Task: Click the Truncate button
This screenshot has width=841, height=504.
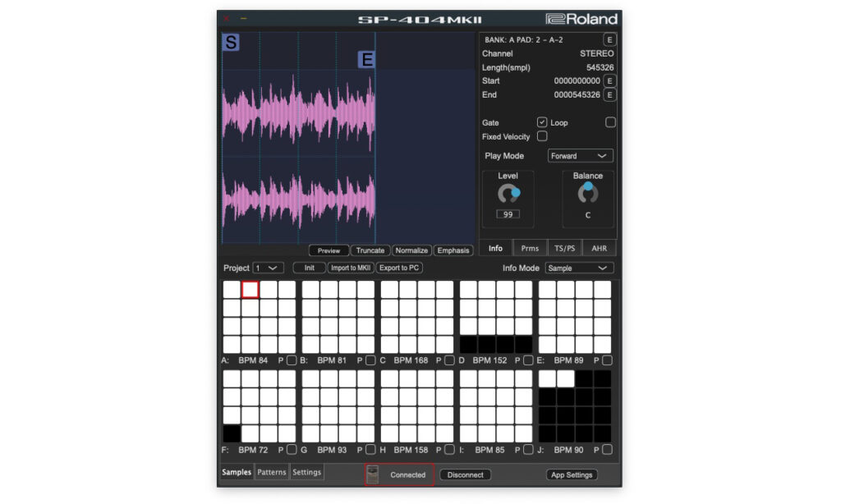Action: 370,250
